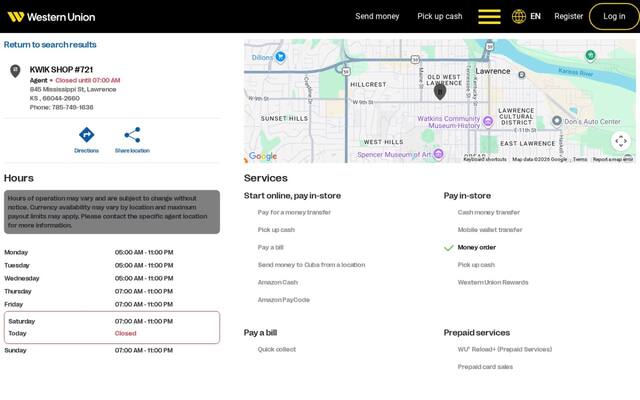Click the Share location icon
Image resolution: width=640 pixels, height=400 pixels.
pos(132,135)
